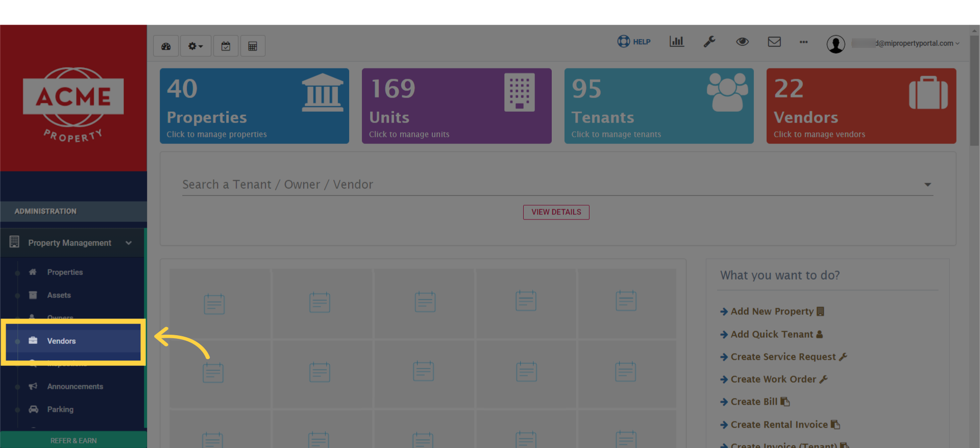Click the Property Management building icon
This screenshot has width=980, height=448.
(14, 242)
